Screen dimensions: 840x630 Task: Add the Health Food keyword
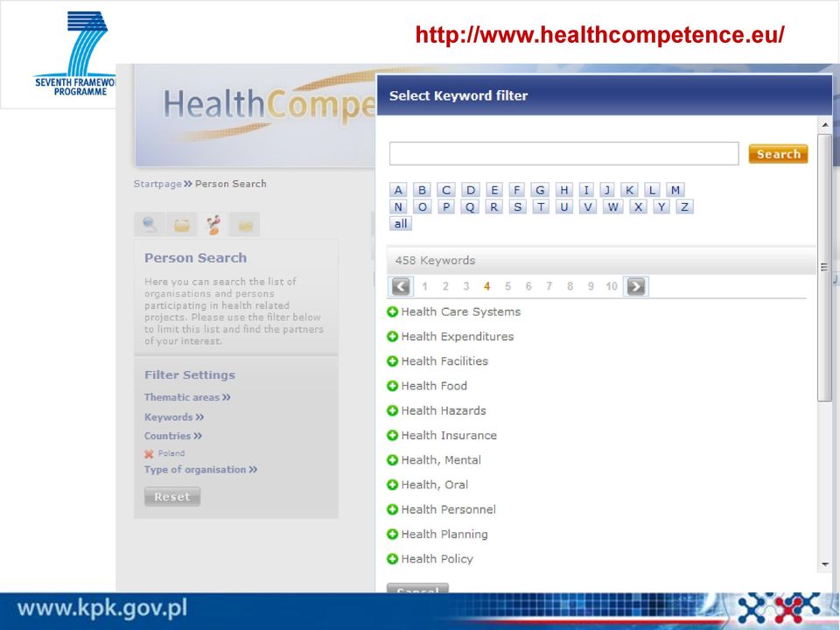(392, 386)
